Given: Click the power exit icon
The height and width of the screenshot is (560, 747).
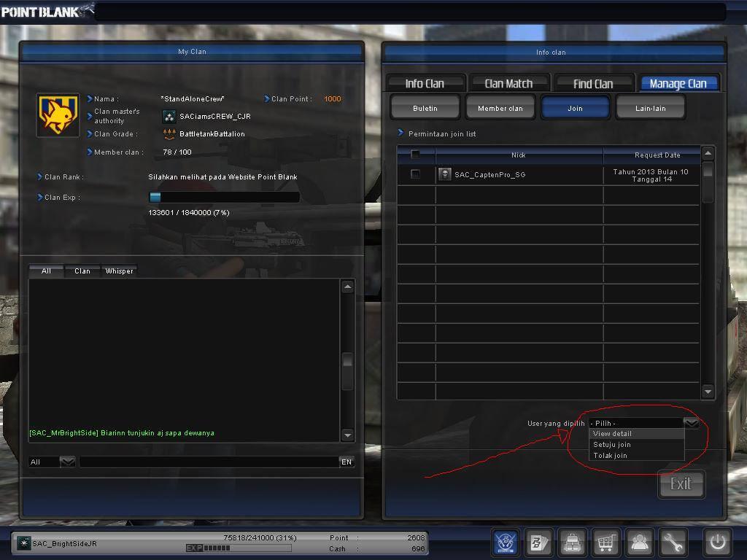Looking at the screenshot, I should tap(718, 542).
